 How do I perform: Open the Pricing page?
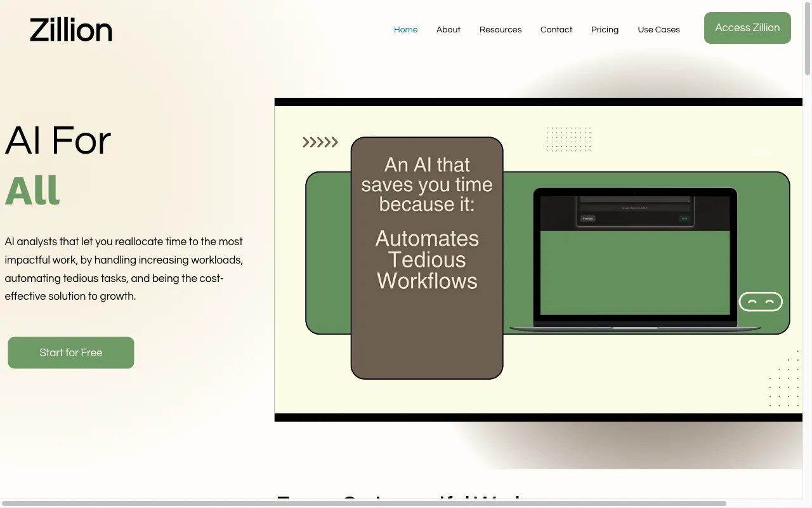pos(605,29)
